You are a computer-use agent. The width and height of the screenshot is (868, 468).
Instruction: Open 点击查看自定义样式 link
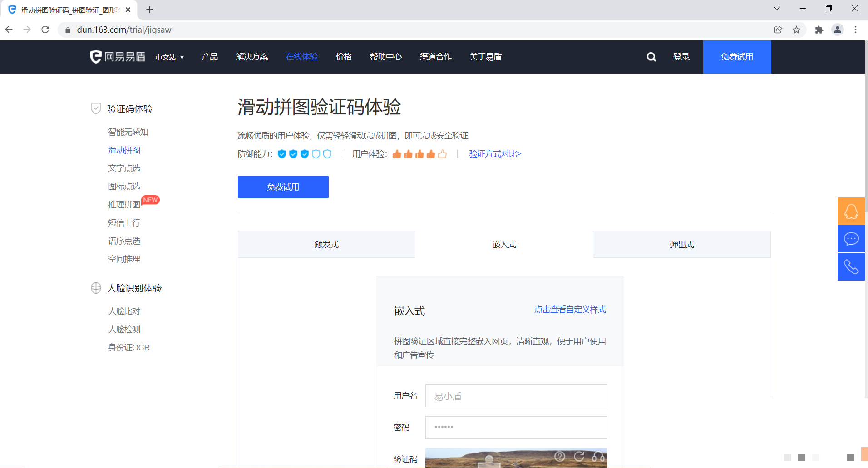(x=570, y=310)
